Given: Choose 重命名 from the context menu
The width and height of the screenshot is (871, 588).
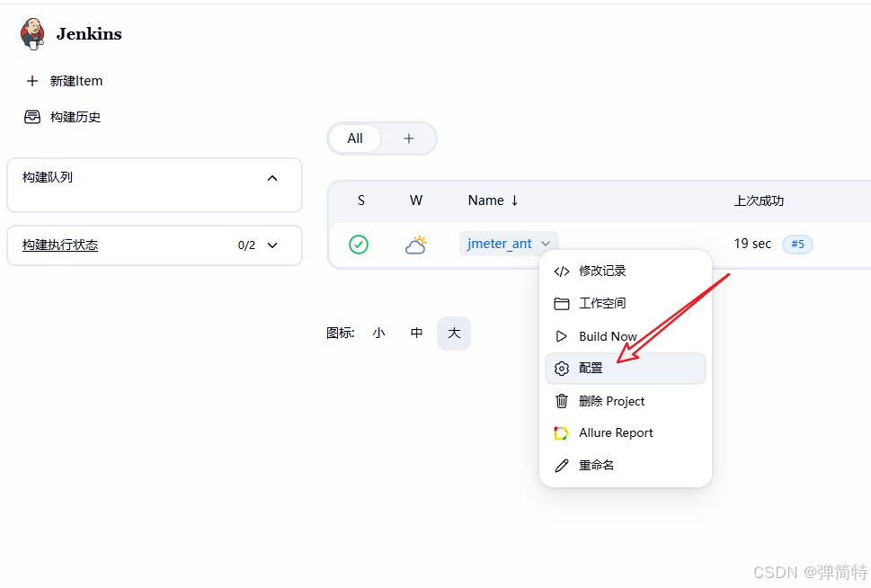Looking at the screenshot, I should coord(626,465).
